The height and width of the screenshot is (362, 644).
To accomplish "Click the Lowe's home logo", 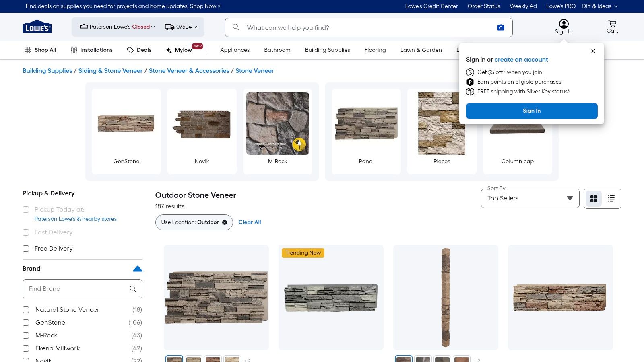I will [37, 27].
